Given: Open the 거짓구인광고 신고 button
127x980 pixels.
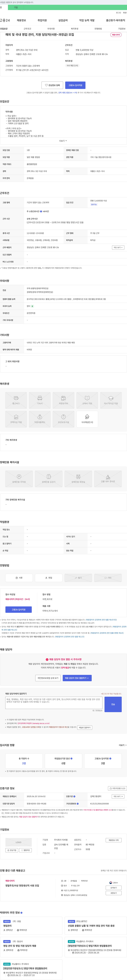Looking at the screenshot, I should pyautogui.click(x=117, y=788).
